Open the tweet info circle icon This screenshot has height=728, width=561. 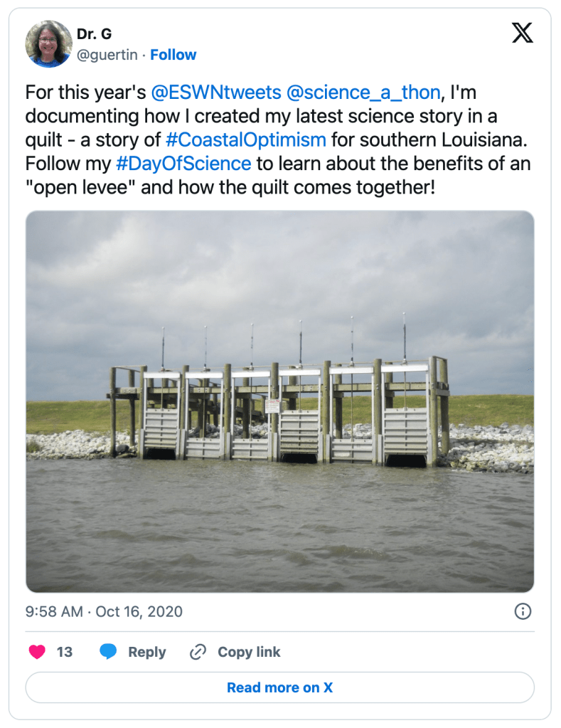(x=522, y=611)
